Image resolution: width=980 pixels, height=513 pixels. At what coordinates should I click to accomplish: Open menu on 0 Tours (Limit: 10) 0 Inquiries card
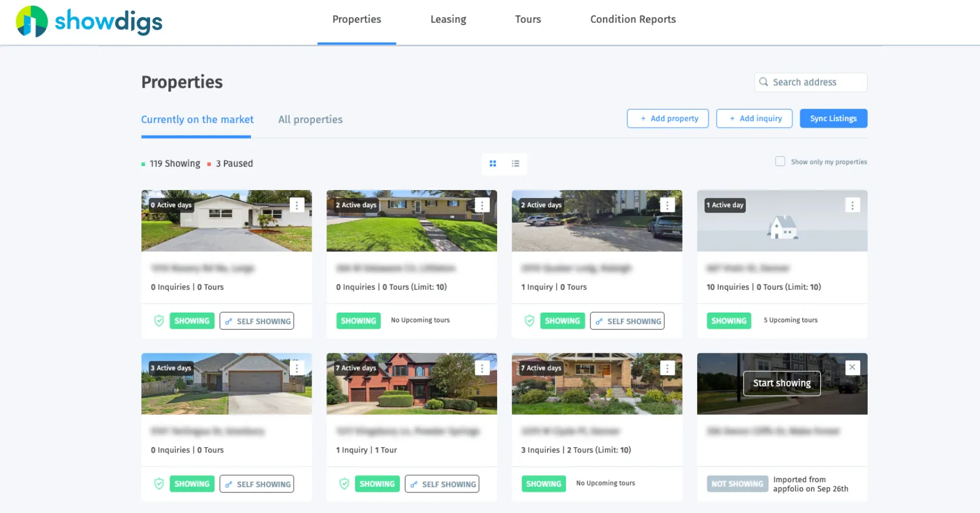[x=482, y=205]
